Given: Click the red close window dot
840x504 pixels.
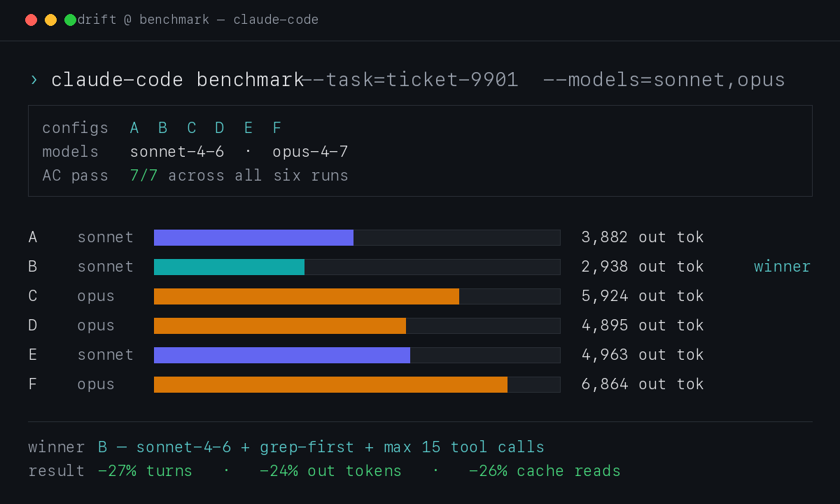Looking at the screenshot, I should [31, 20].
